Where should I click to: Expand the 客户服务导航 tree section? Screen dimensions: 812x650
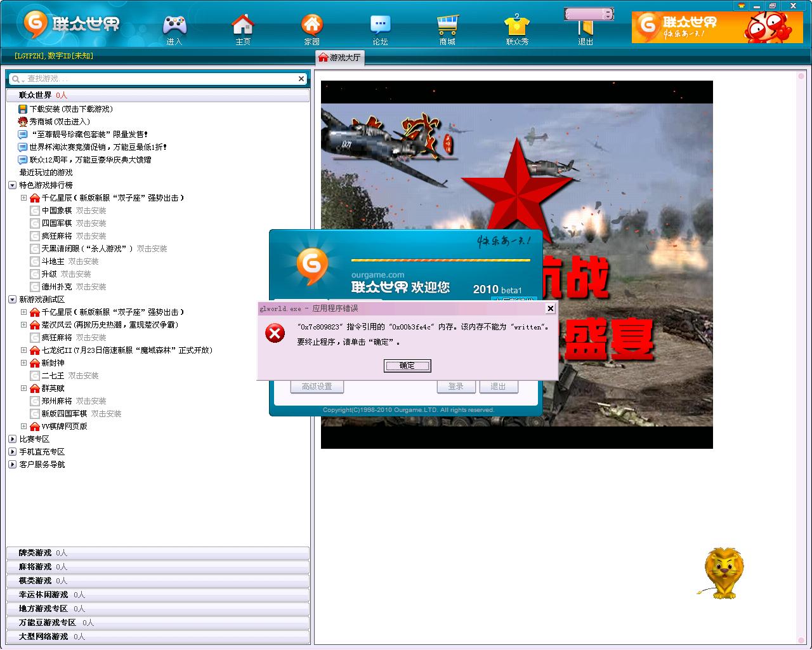[x=12, y=465]
